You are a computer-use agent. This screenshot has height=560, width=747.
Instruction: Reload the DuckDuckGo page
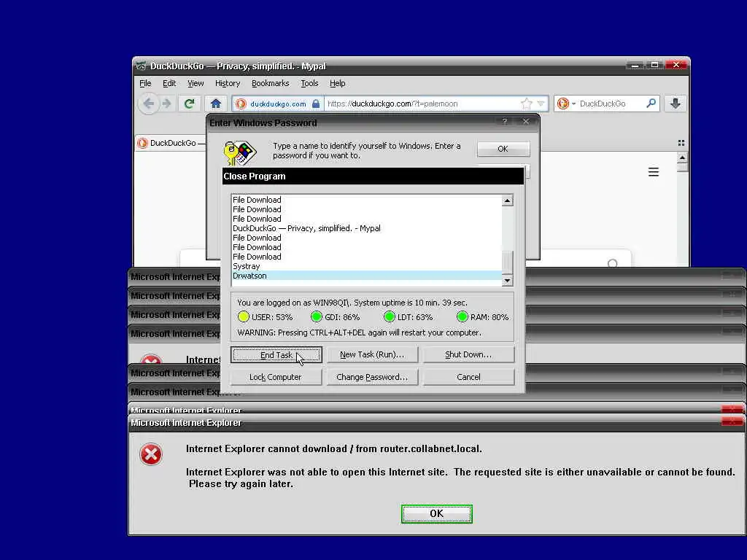pos(189,104)
